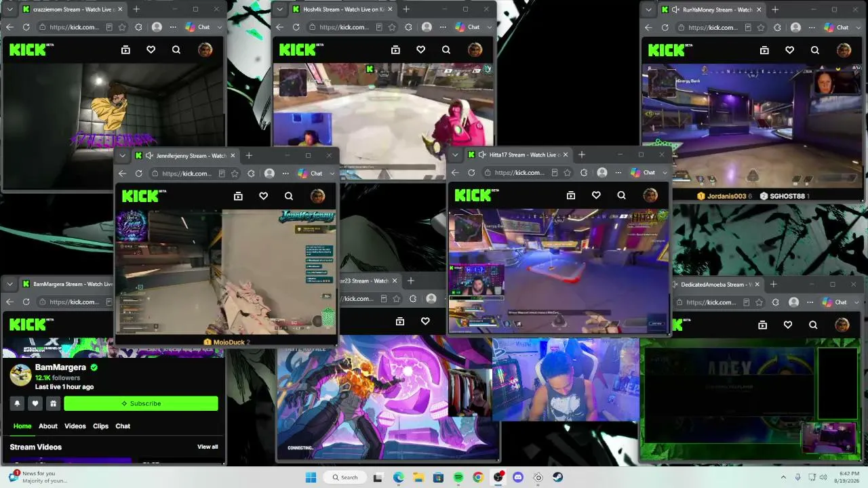Switch to BamMargera About tab
The width and height of the screenshot is (868, 488).
point(48,426)
